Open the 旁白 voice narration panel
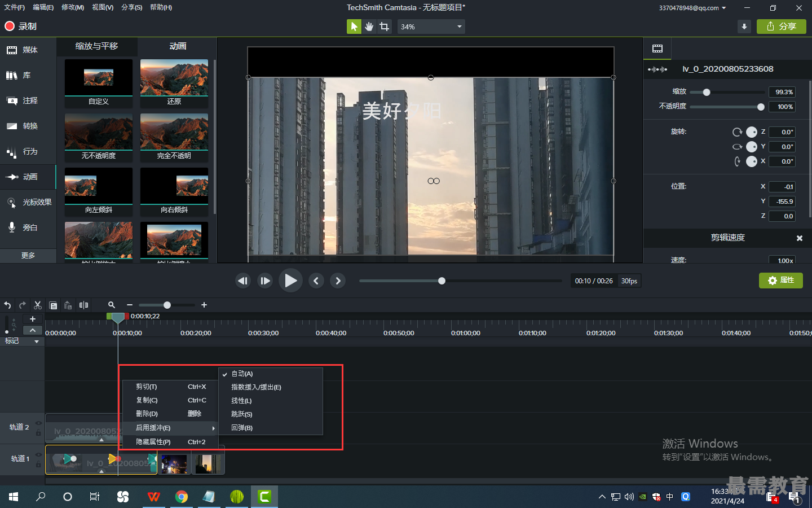This screenshot has width=812, height=508. (x=28, y=227)
